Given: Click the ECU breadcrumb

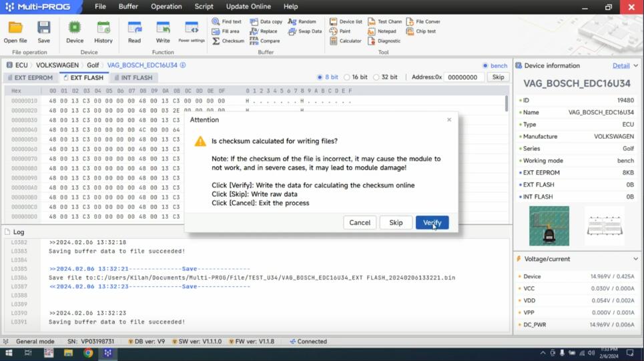Looking at the screenshot, I should click(21, 65).
